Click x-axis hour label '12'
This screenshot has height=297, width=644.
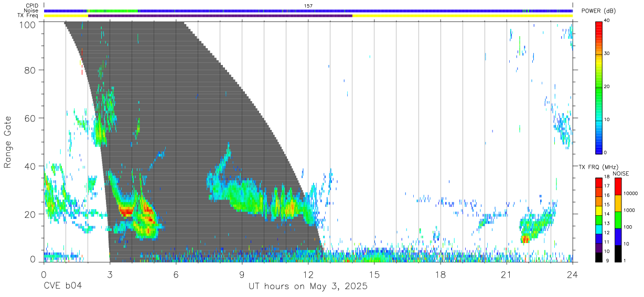click(308, 274)
